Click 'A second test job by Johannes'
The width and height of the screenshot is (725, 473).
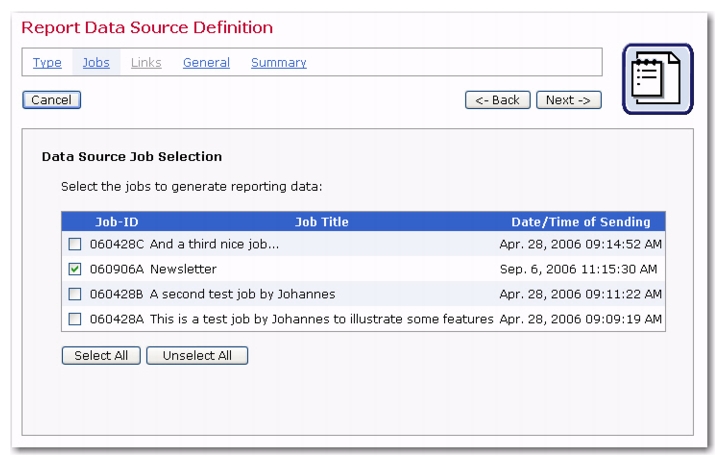click(243, 294)
